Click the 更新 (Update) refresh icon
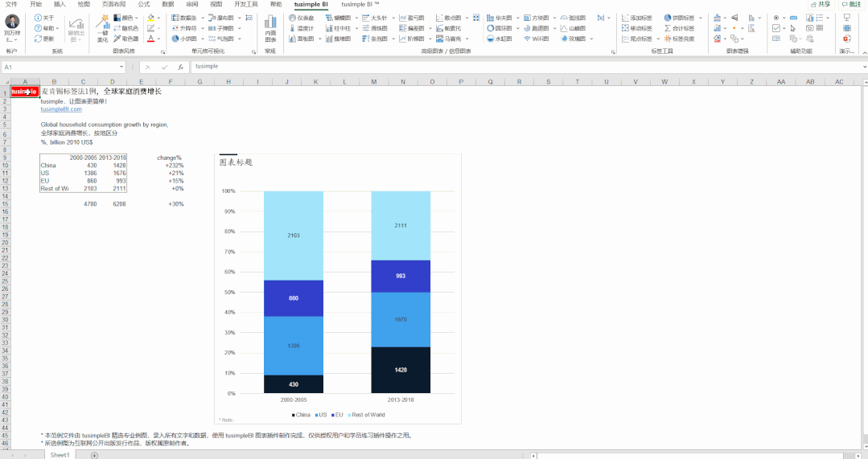The width and height of the screenshot is (868, 459). (x=38, y=39)
